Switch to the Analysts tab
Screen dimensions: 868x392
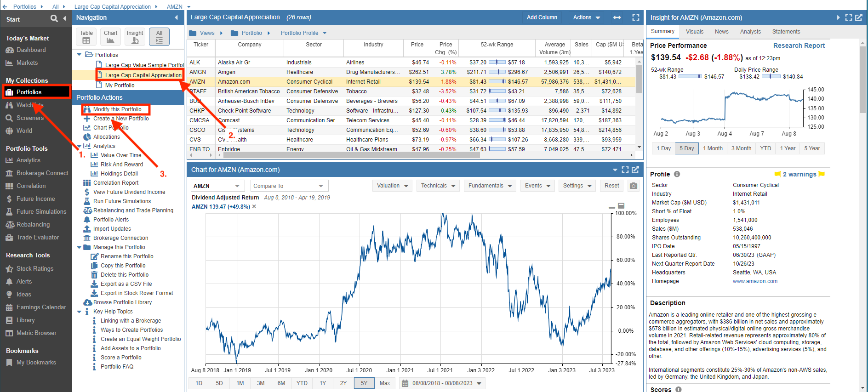click(750, 32)
